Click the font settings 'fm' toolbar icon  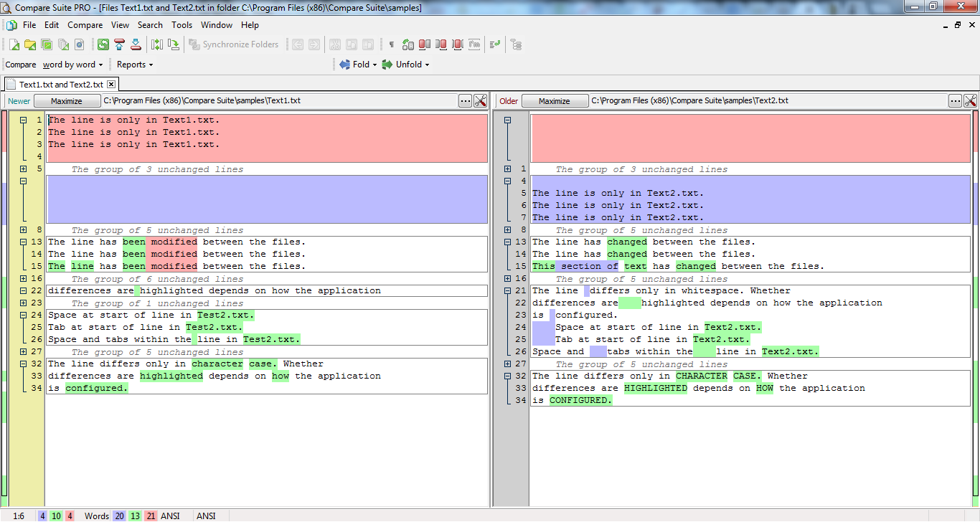coord(474,44)
